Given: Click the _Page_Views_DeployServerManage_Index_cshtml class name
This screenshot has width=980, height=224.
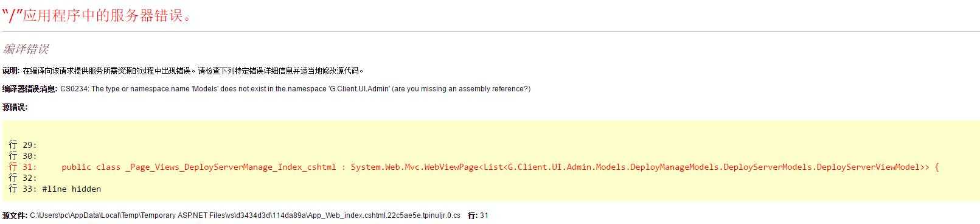Looking at the screenshot, I should (231, 167).
